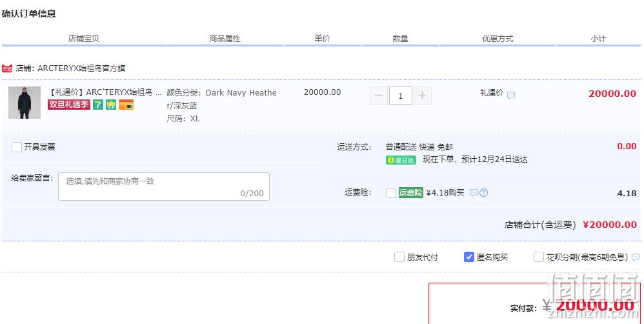The height and width of the screenshot is (324, 644).
Task: Enable the 花呗分期 installment checkbox
Action: click(x=538, y=257)
